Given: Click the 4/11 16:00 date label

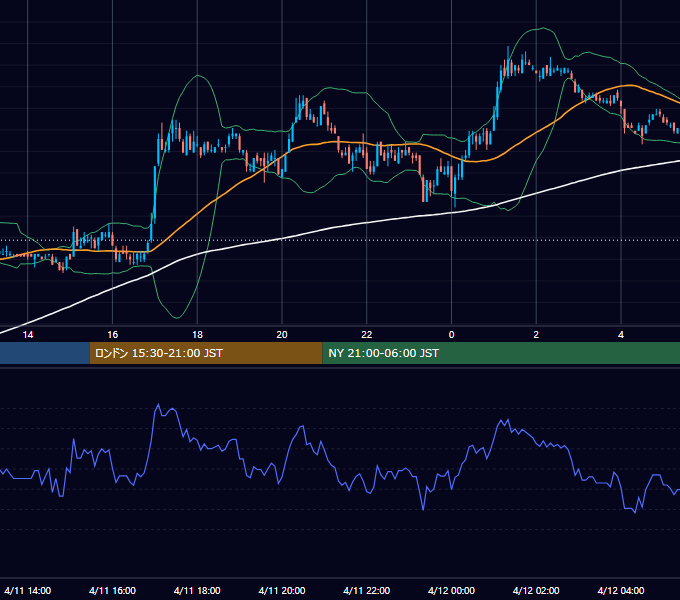Looking at the screenshot, I should 112,590.
